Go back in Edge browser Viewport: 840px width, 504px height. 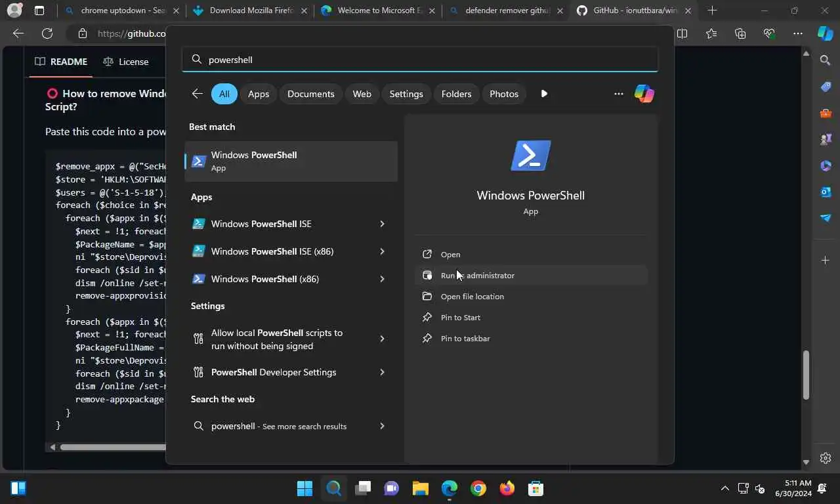pyautogui.click(x=18, y=34)
